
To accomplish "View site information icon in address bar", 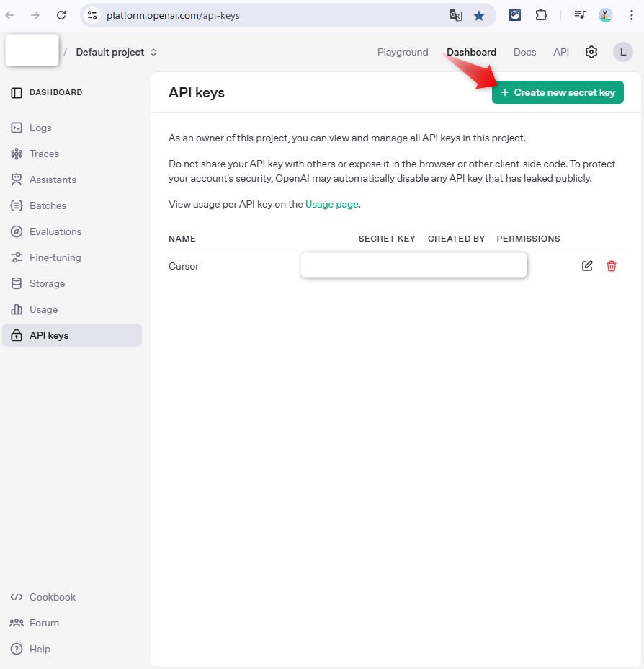I will pos(92,15).
